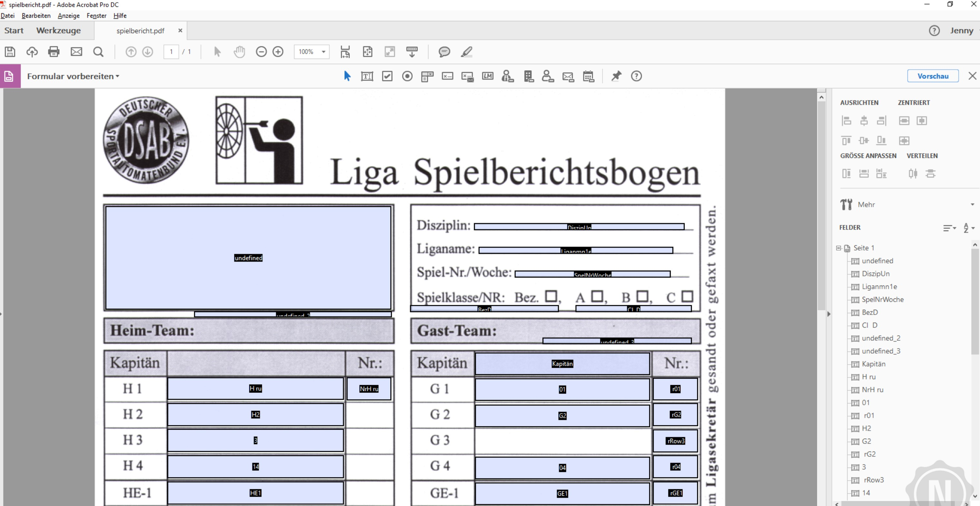The height and width of the screenshot is (506, 980).
Task: Open the Formular vorbereiten dropdown
Action: tap(73, 76)
